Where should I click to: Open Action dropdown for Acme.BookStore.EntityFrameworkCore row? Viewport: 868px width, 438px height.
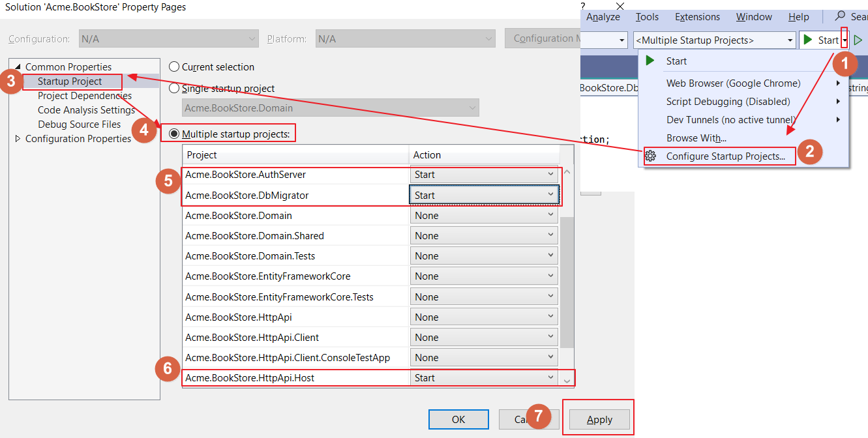(484, 276)
